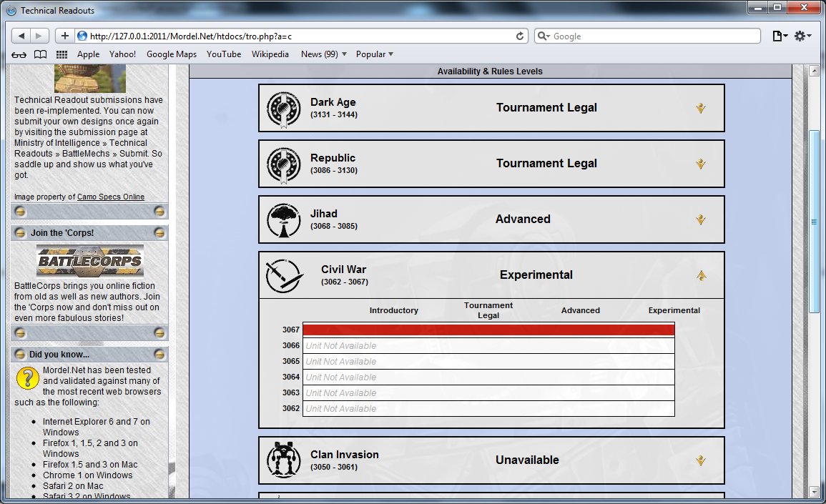This screenshot has height=504, width=826.
Task: Click the Clan Invasion mech icon
Action: click(284, 460)
